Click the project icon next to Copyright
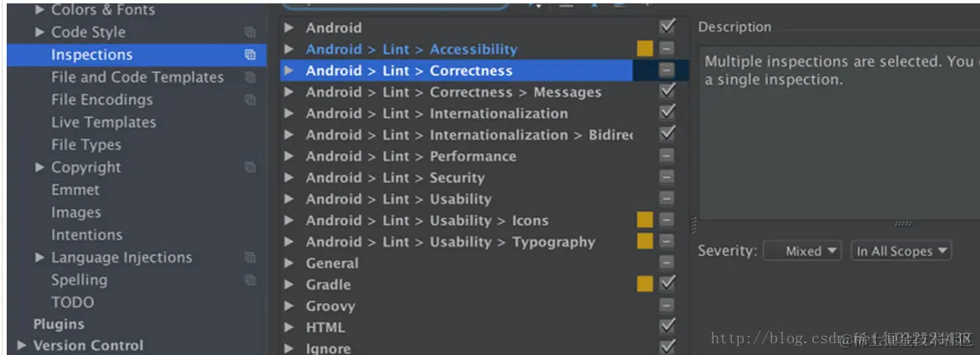Viewport: 980px width, 355px height. click(x=250, y=167)
